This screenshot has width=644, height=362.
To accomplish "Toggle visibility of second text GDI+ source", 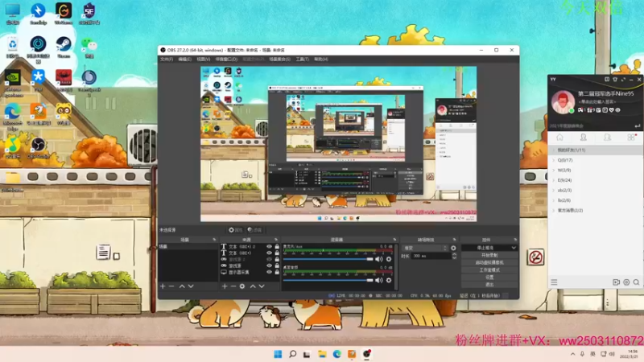I will click(270, 253).
